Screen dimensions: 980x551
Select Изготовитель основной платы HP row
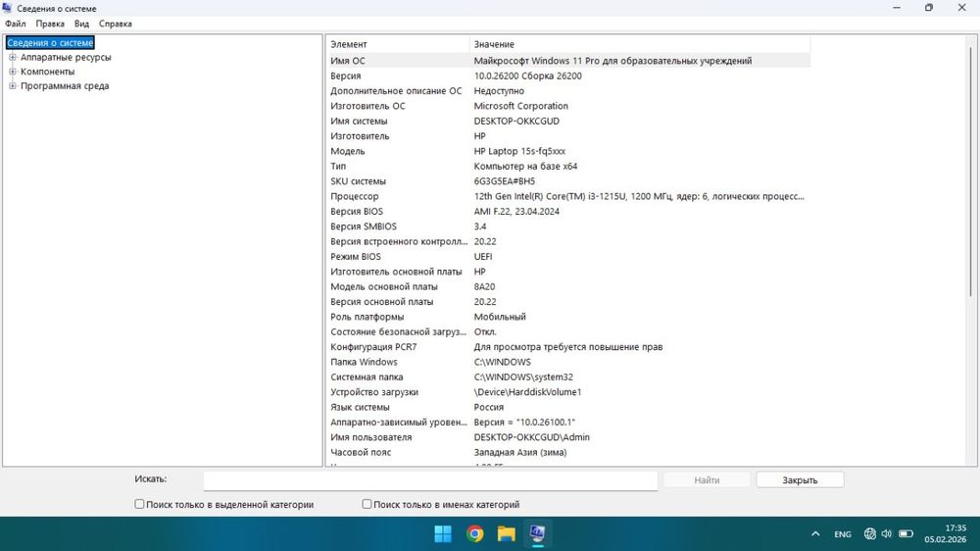point(568,272)
